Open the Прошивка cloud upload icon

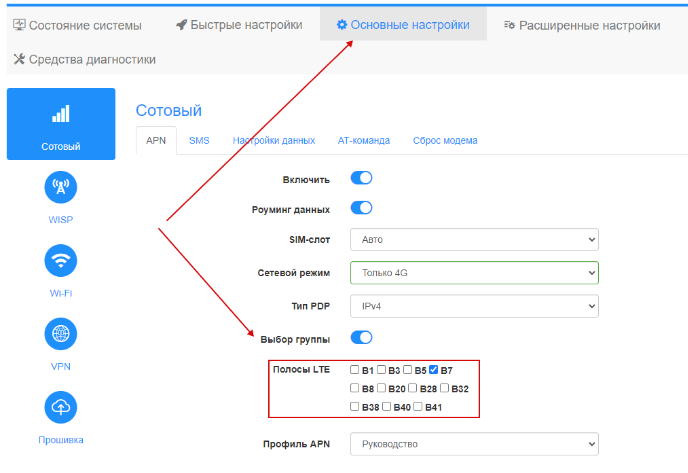click(x=61, y=407)
